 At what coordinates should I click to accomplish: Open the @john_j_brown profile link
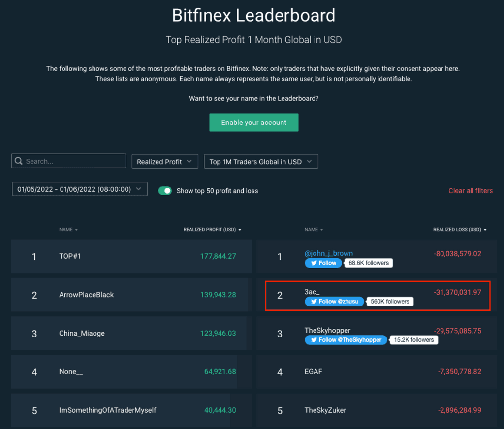pyautogui.click(x=328, y=253)
